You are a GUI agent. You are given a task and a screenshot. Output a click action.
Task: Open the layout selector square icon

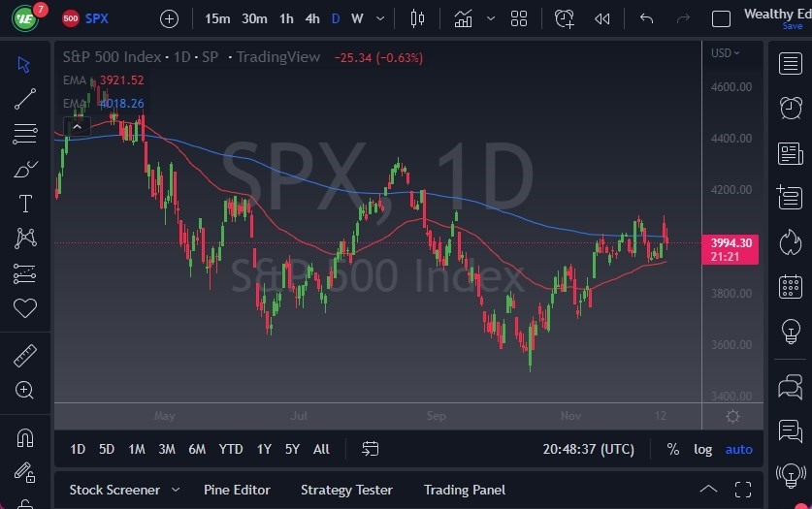[721, 19]
